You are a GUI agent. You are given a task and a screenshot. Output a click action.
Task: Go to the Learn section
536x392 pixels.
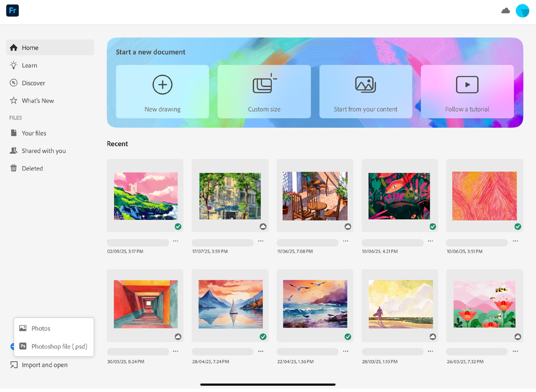pos(29,65)
